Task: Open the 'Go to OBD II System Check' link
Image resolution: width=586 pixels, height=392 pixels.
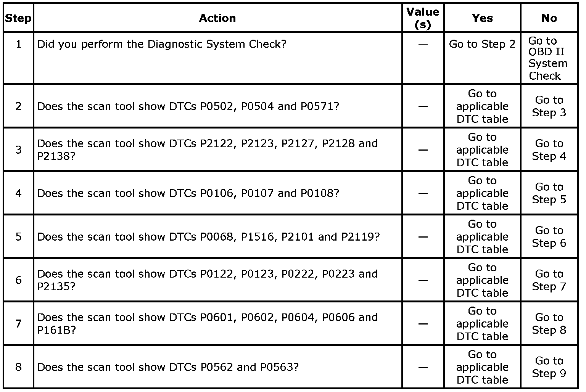Action: coord(548,58)
